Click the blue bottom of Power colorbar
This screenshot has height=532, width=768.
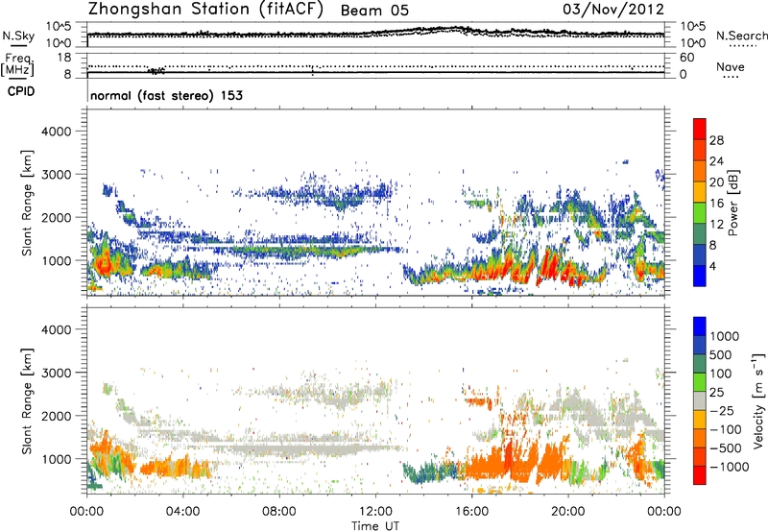700,276
